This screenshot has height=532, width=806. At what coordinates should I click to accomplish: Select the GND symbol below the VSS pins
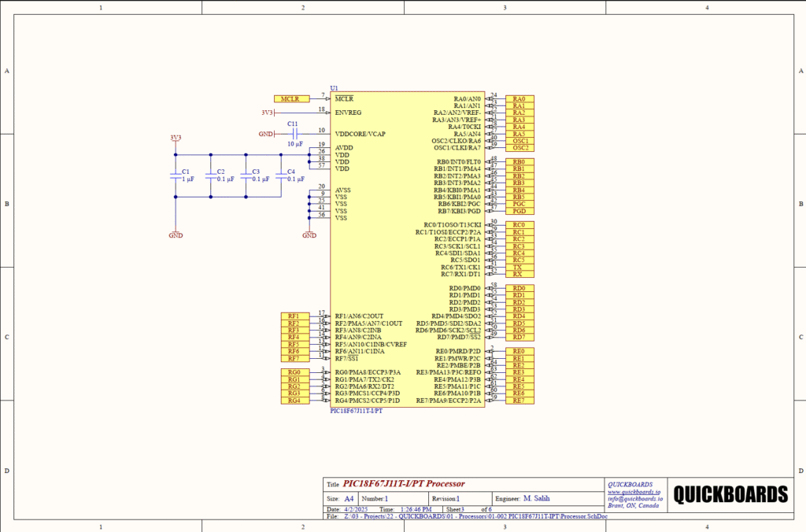pos(309,234)
